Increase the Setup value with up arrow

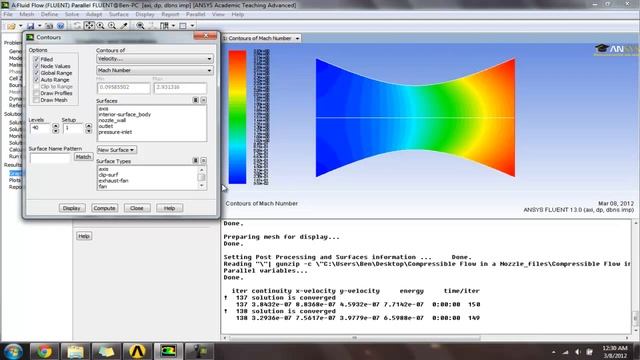tap(89, 126)
